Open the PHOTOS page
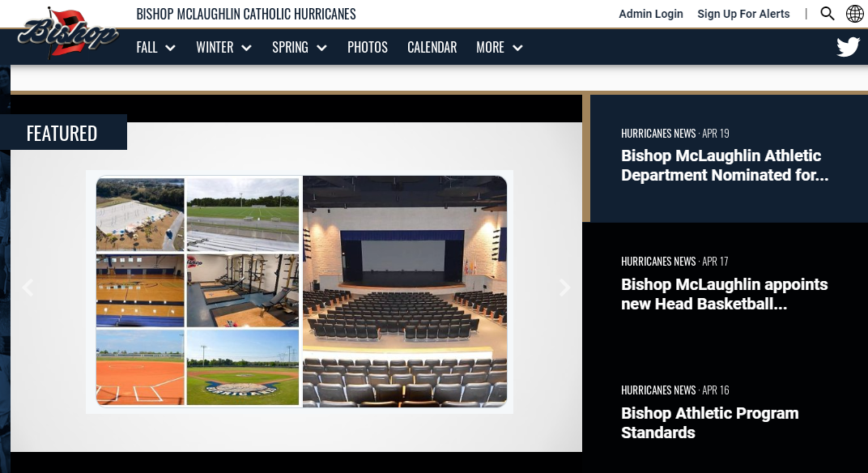This screenshot has height=473, width=868. point(367,47)
